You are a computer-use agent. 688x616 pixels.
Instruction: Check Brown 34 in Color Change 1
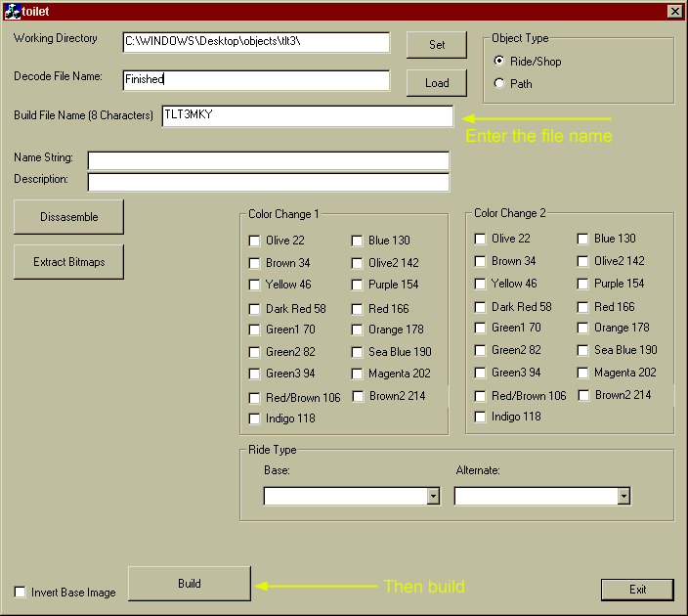pyautogui.click(x=254, y=263)
